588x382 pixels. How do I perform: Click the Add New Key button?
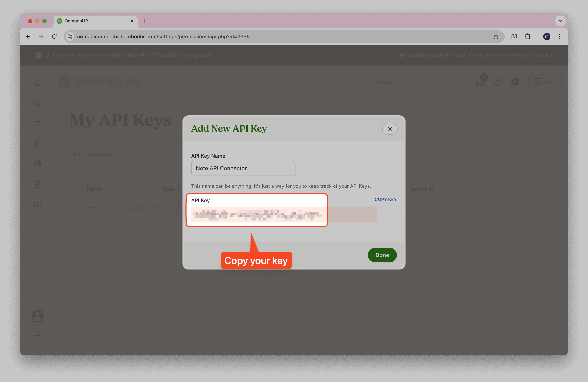94,154
